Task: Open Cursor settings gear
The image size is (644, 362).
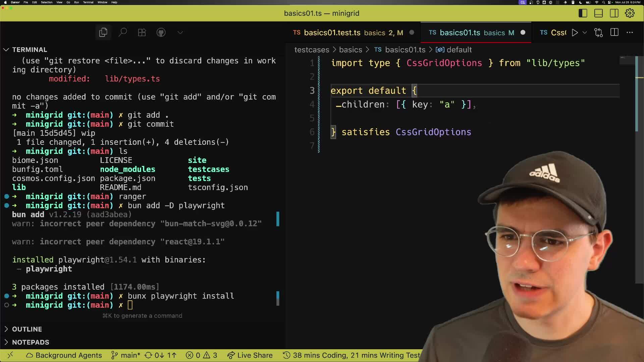Action: coord(630,13)
